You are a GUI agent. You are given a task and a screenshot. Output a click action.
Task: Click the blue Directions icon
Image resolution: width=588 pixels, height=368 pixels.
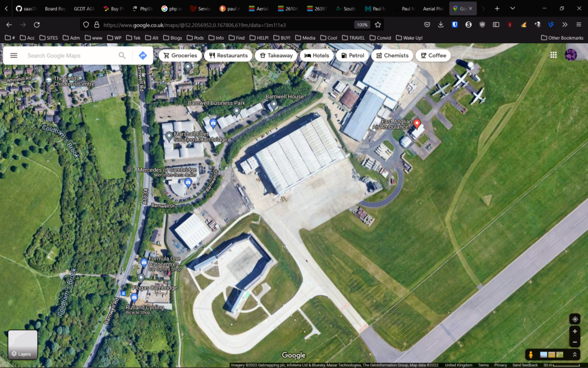click(142, 56)
